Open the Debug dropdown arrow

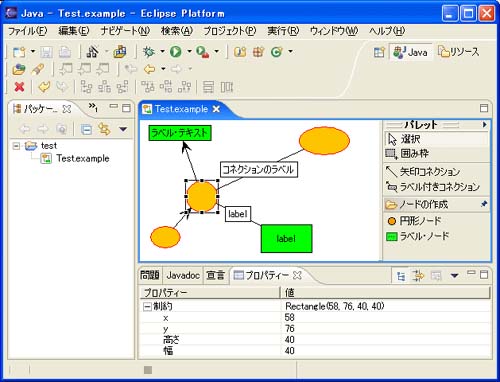click(162, 51)
